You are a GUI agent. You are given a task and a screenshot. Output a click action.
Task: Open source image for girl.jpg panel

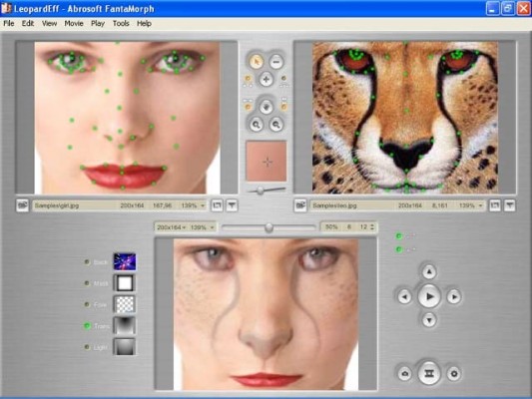click(x=22, y=205)
